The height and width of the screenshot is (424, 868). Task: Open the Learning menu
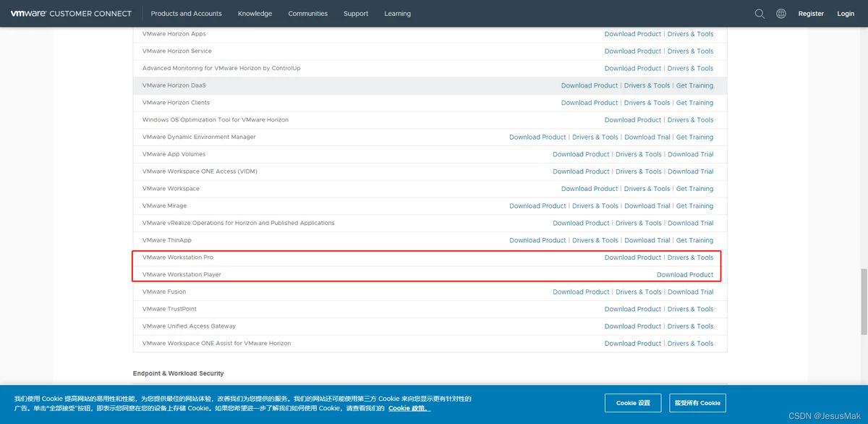(x=398, y=14)
